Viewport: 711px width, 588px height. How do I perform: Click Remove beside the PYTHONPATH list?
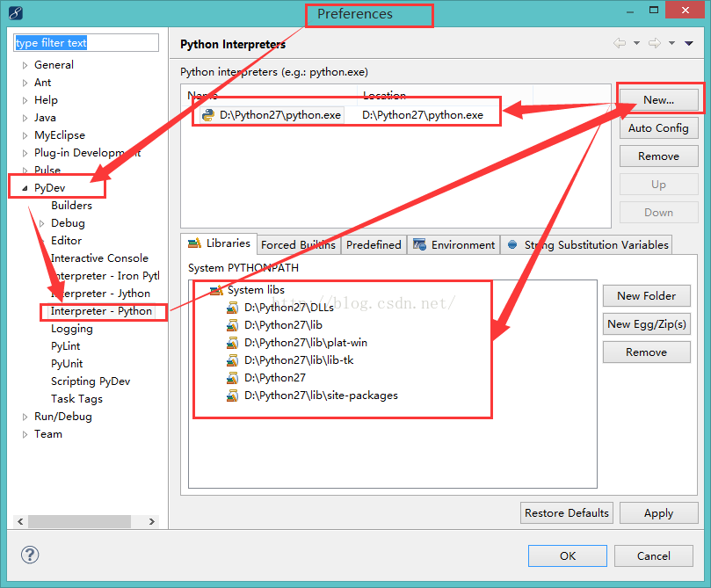point(647,352)
